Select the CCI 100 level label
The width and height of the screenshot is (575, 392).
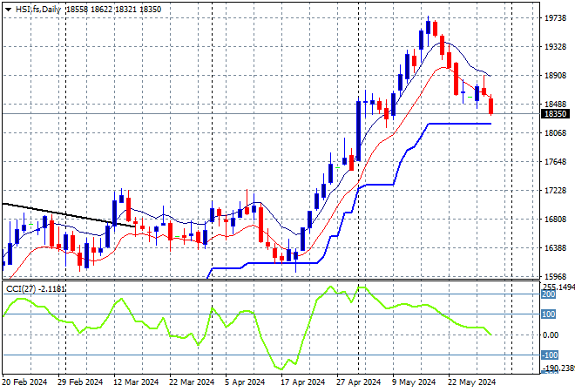(x=549, y=314)
